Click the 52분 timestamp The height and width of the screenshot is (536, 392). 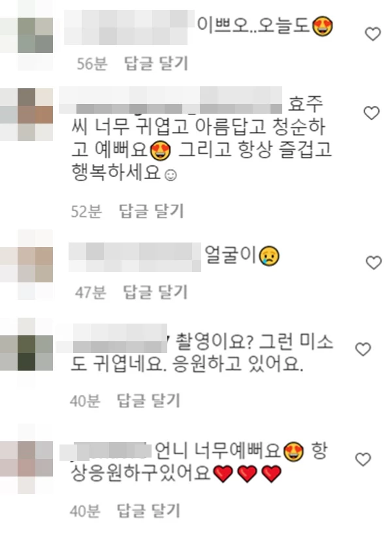(x=86, y=212)
